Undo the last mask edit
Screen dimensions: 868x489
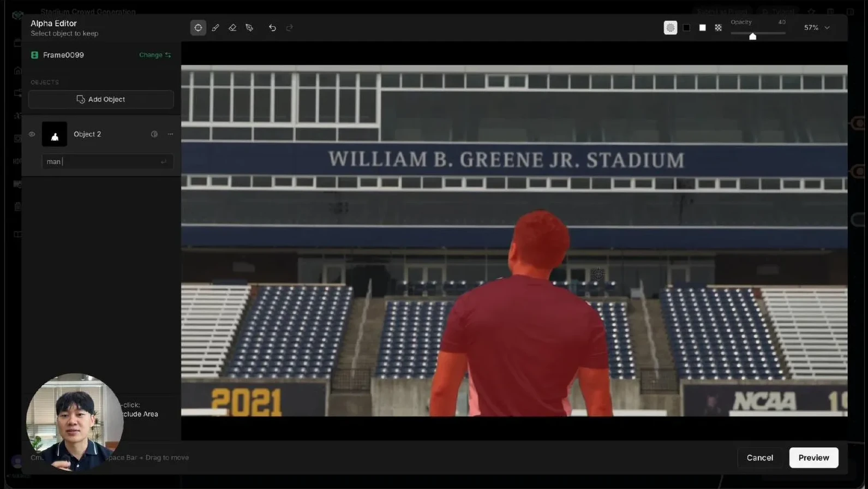272,27
